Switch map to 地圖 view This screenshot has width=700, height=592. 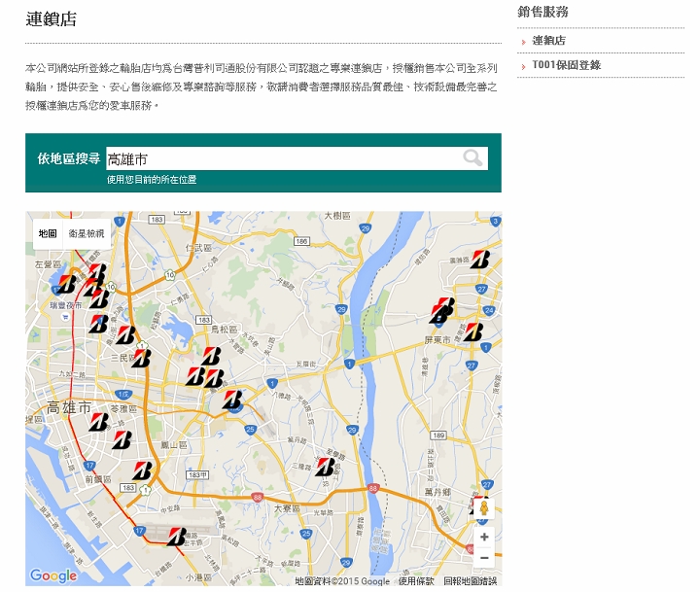(x=48, y=233)
